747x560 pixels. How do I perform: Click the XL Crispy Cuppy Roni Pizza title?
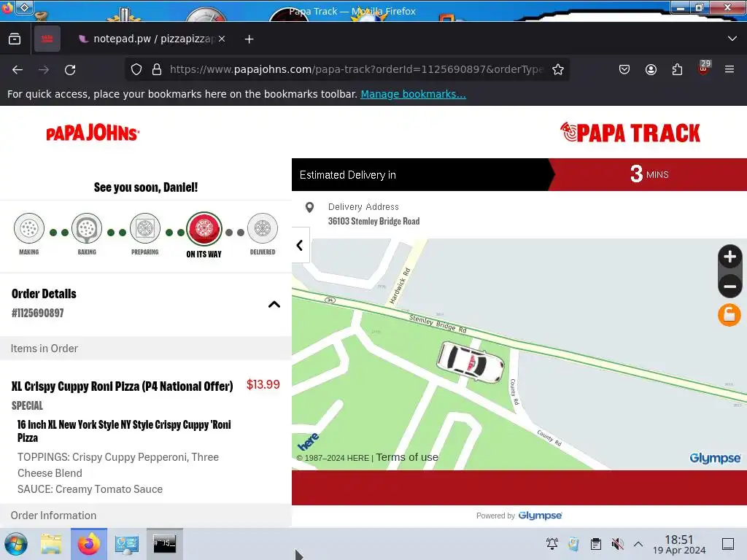(123, 386)
